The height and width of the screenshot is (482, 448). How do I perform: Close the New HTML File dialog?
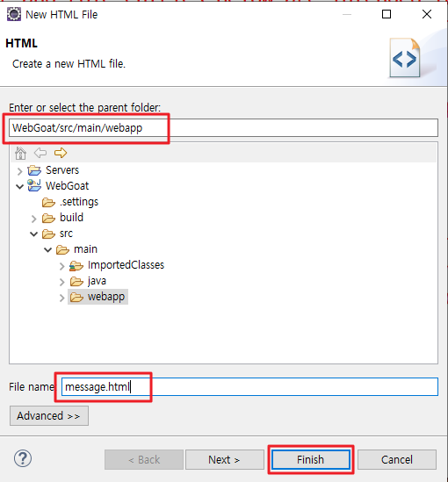pos(427,14)
